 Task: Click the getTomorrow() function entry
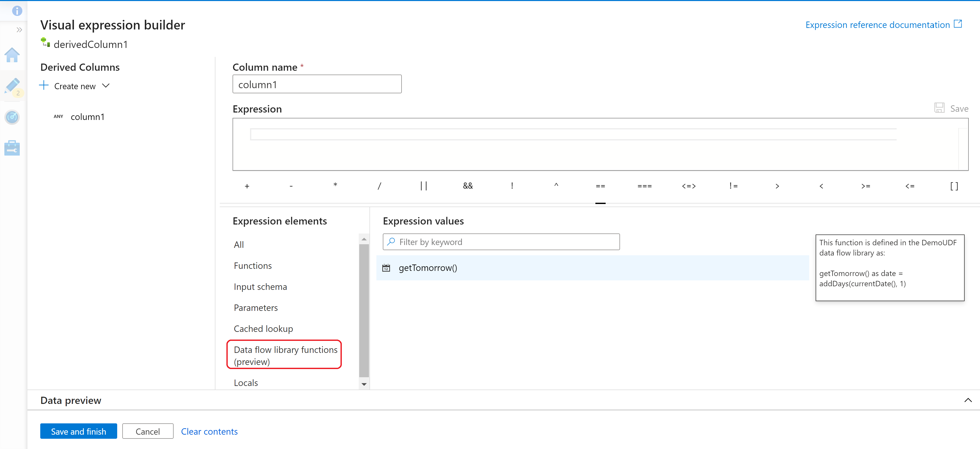[x=427, y=268]
